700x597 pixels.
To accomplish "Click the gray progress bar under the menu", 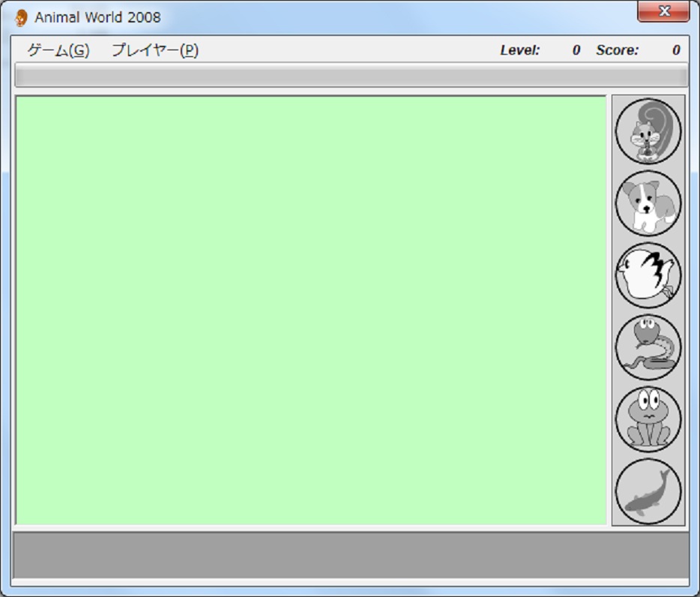I will (351, 75).
